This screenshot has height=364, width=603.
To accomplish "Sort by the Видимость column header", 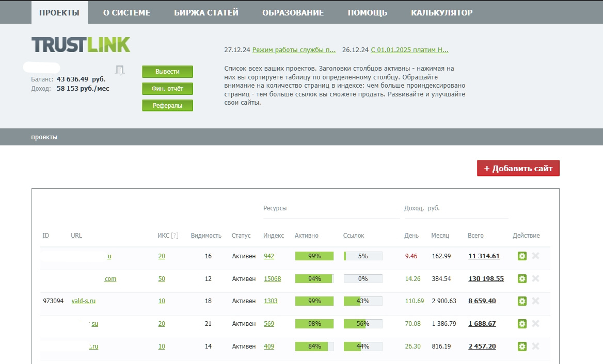I will [x=206, y=236].
